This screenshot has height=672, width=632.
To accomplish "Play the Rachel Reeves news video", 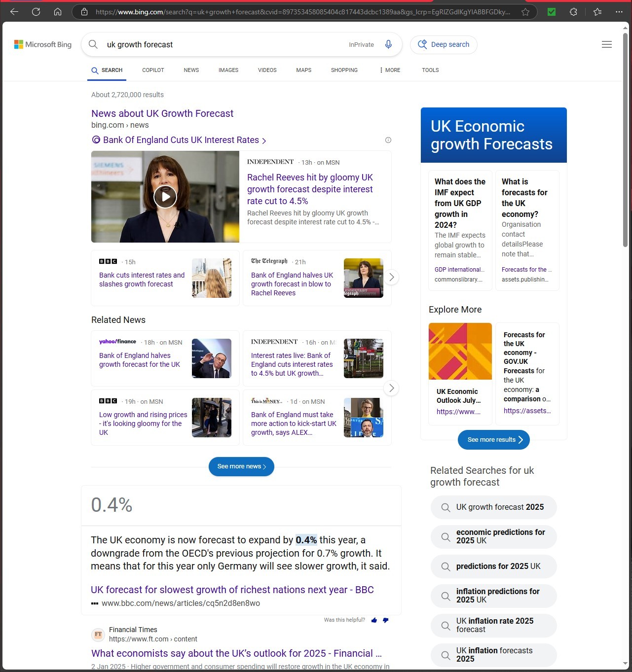I will pyautogui.click(x=165, y=197).
